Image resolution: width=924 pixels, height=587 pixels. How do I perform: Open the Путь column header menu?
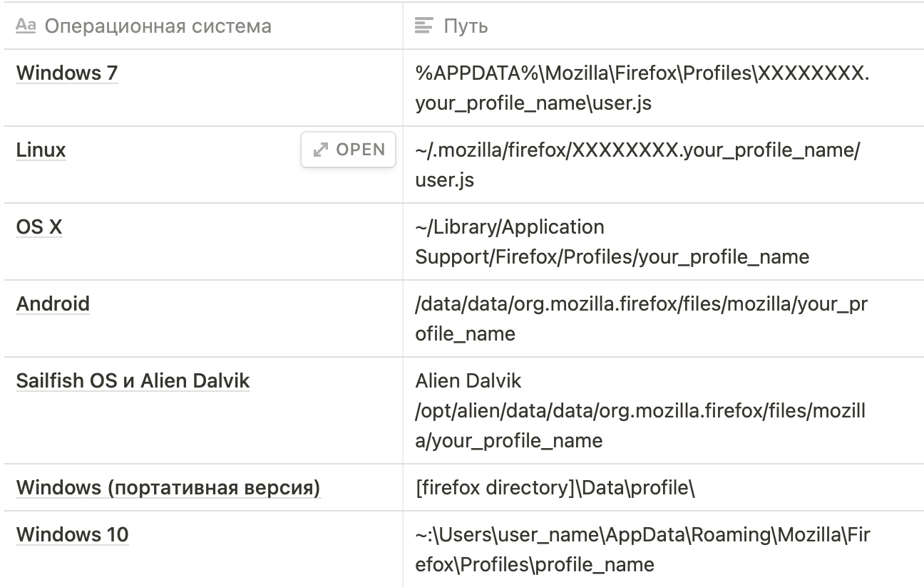(466, 26)
